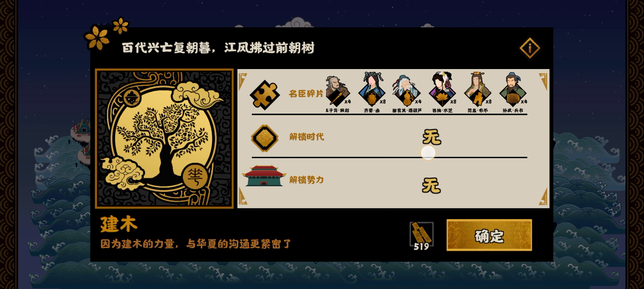The height and width of the screenshot is (289, 644).
Task: Select the 西施·水芝 fragment portrait
Action: pyautogui.click(x=442, y=90)
